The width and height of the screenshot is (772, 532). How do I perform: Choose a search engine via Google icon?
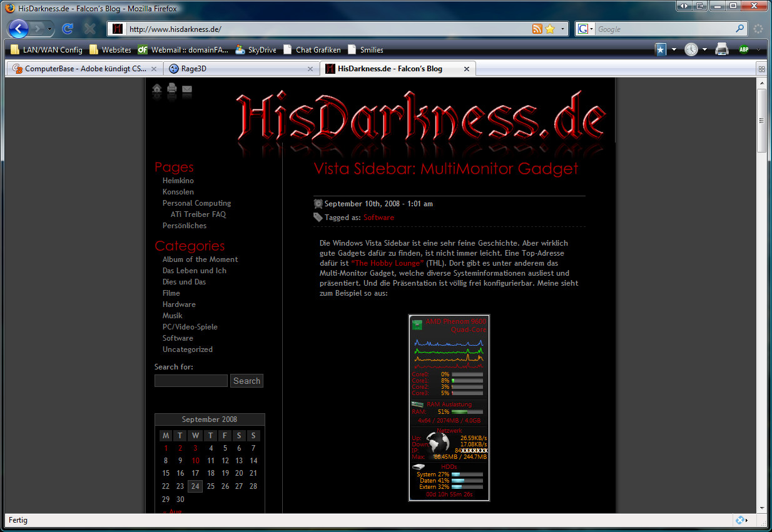click(585, 29)
